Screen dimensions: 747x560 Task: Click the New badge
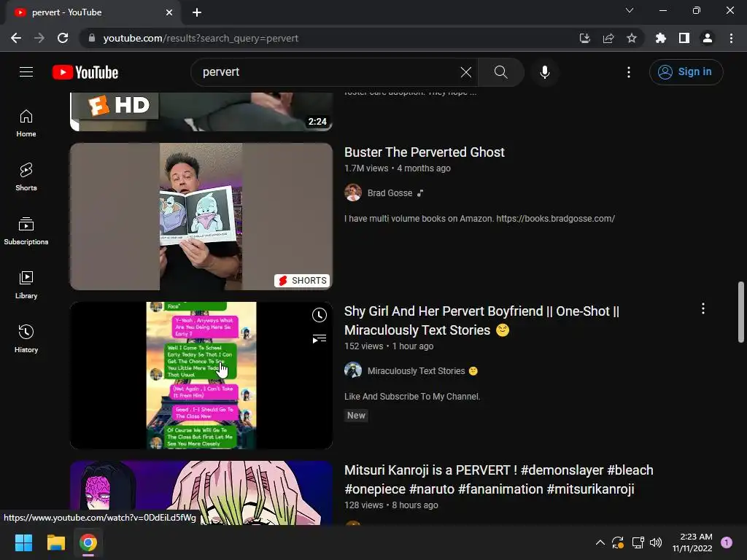(356, 415)
